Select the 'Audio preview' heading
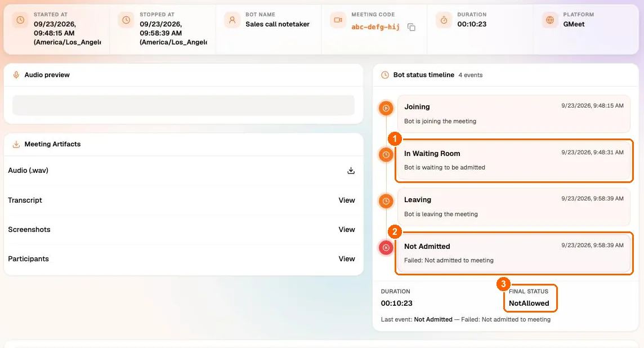644x348 pixels. [x=47, y=75]
